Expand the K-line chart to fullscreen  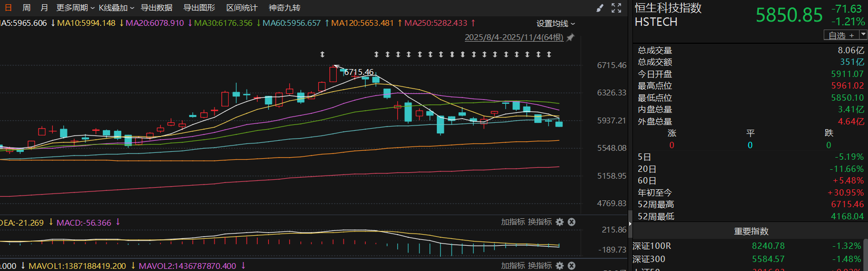tap(616, 8)
